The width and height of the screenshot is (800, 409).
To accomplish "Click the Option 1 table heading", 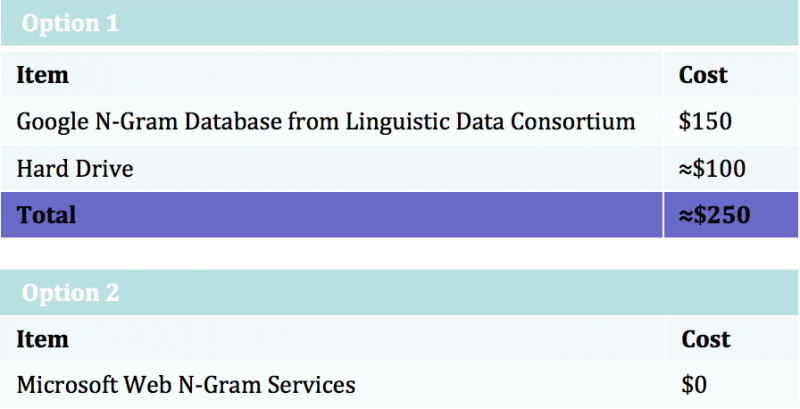I will 70,24.
